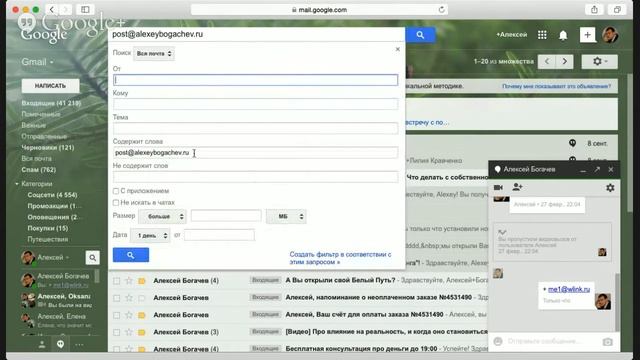
Task: Click the date 'от' input field
Action: pos(219,235)
